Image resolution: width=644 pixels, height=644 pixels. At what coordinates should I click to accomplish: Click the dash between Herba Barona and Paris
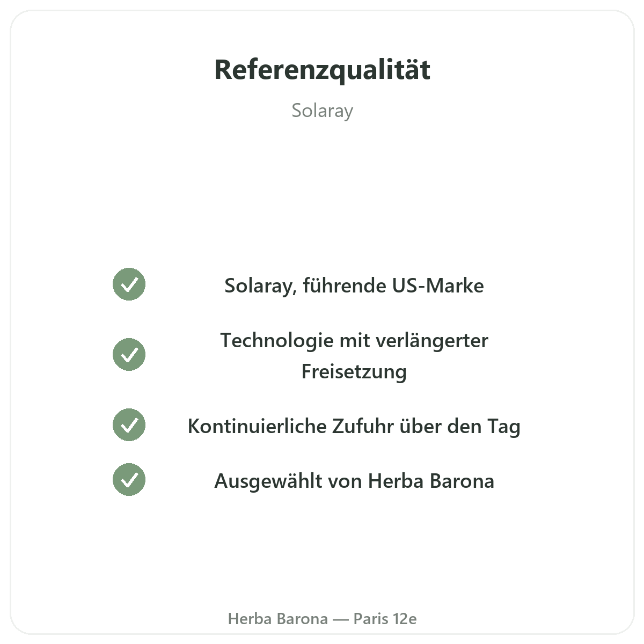click(341, 619)
